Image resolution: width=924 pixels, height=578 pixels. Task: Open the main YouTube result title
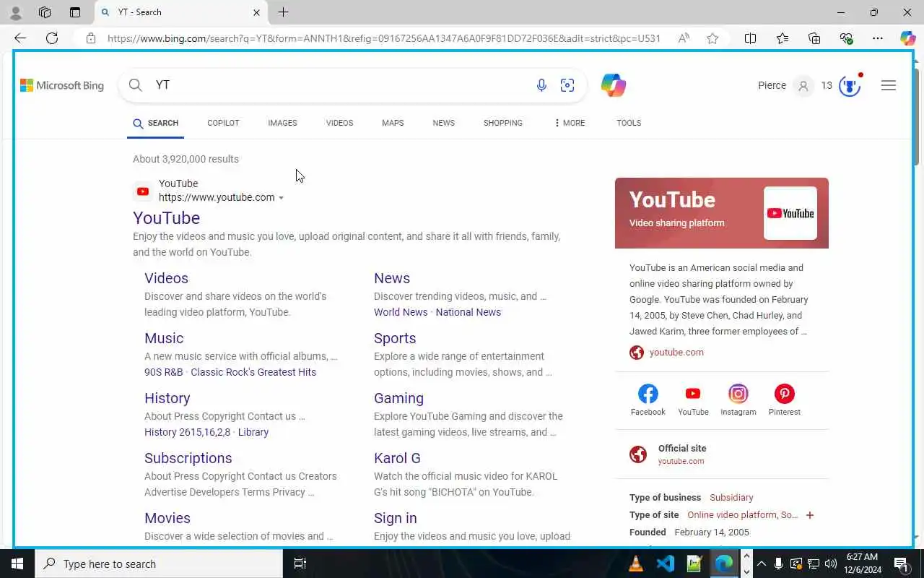tap(166, 218)
